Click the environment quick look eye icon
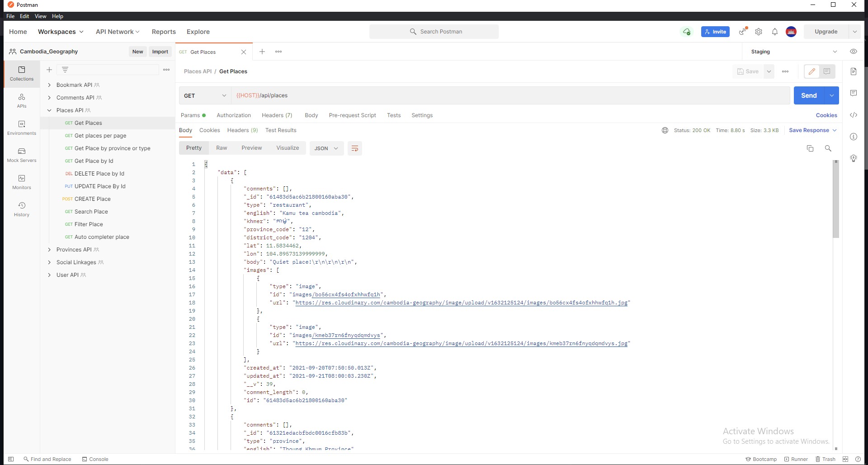868x465 pixels. pyautogui.click(x=854, y=52)
